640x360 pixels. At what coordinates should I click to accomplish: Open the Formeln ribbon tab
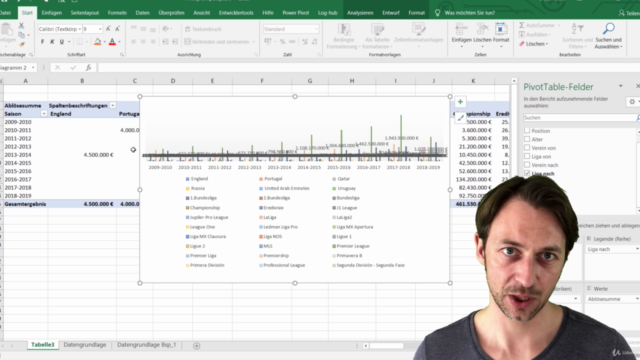[117, 13]
